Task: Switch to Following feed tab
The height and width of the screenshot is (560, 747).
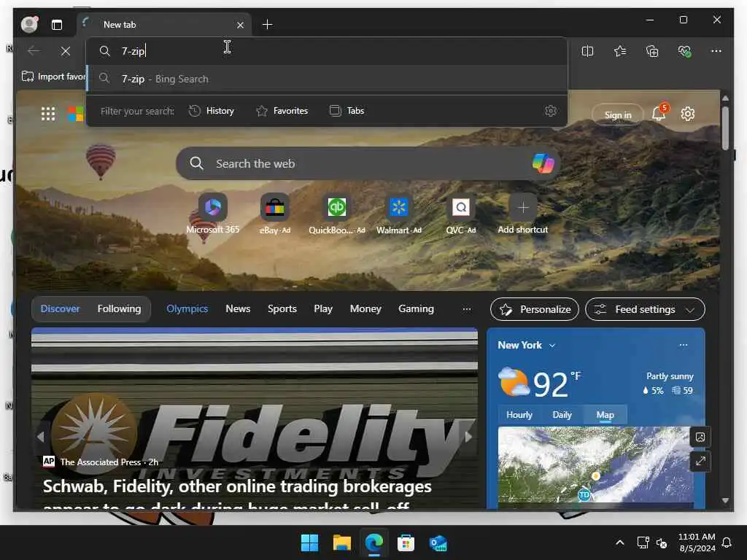Action: click(x=119, y=309)
